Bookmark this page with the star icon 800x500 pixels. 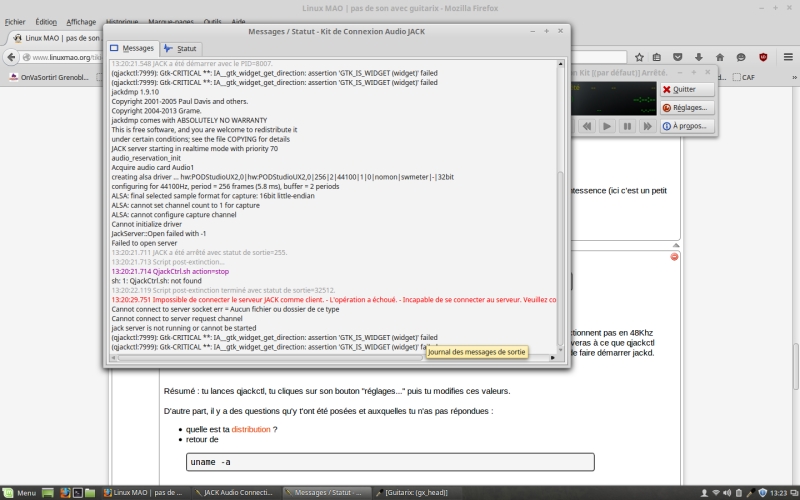tap(639, 57)
